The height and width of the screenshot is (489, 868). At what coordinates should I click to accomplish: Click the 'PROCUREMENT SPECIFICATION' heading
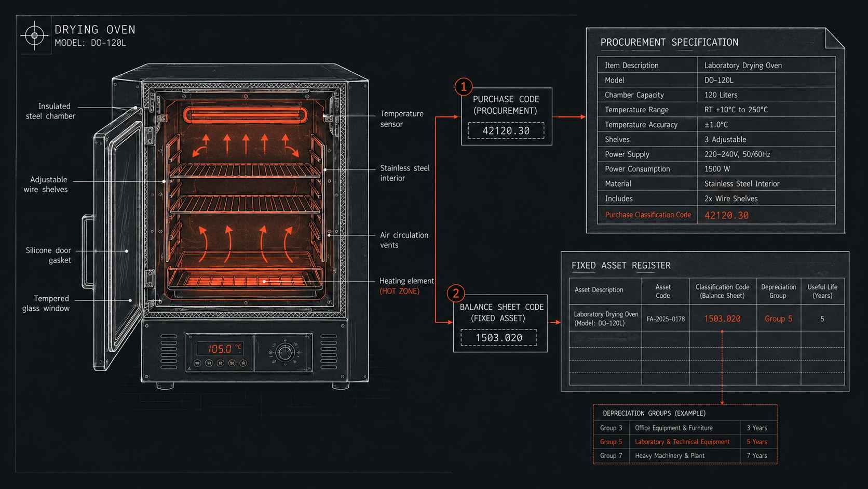tap(669, 42)
